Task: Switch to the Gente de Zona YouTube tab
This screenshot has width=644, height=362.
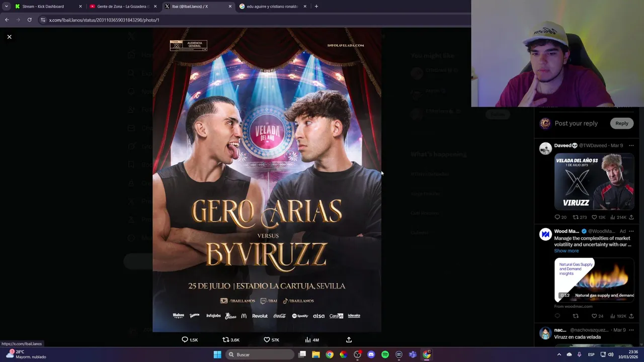Action: point(123,7)
